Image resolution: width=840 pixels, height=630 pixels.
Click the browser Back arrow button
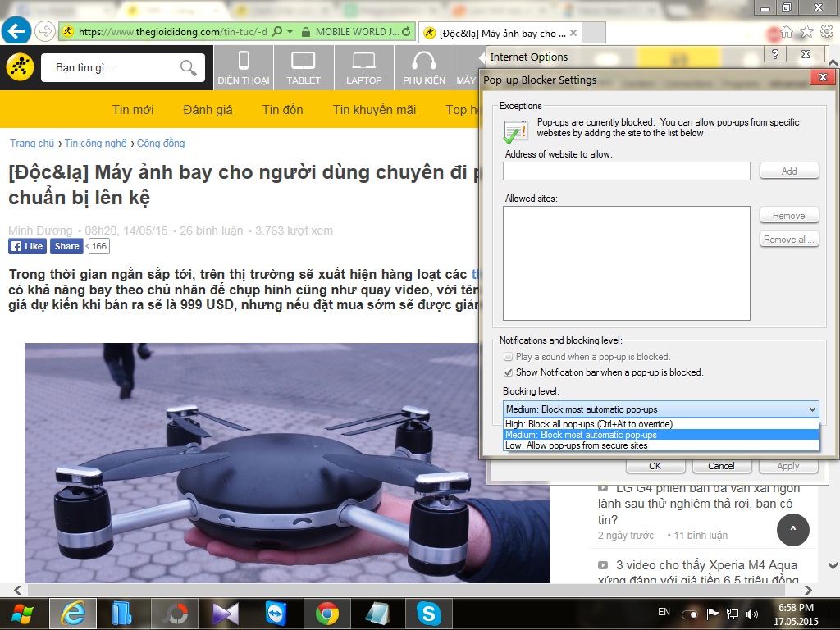tap(16, 31)
